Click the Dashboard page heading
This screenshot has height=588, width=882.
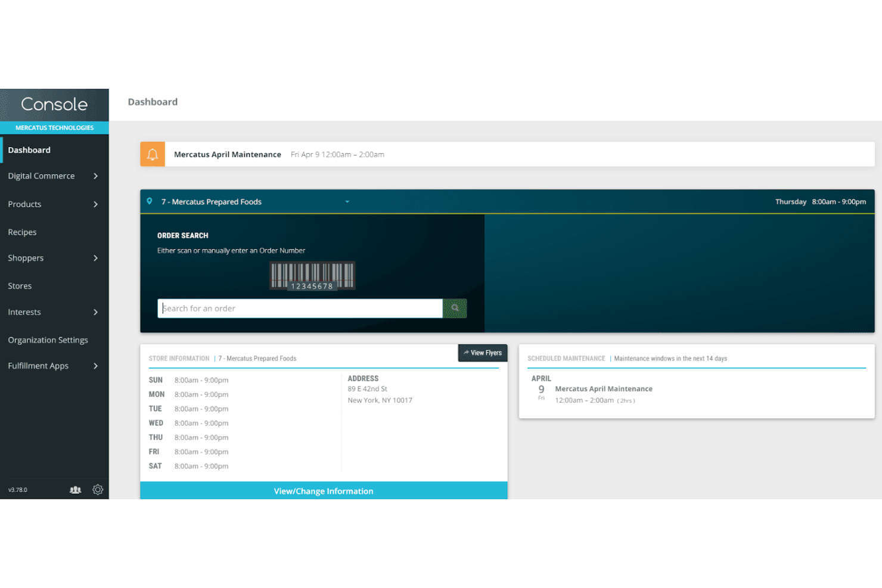[153, 102]
